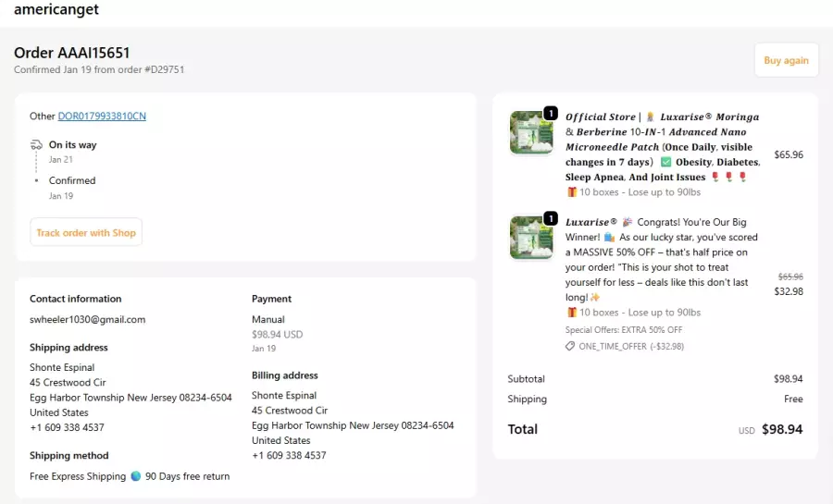
Task: Click the Confirmed status in the timeline
Action: (x=72, y=180)
